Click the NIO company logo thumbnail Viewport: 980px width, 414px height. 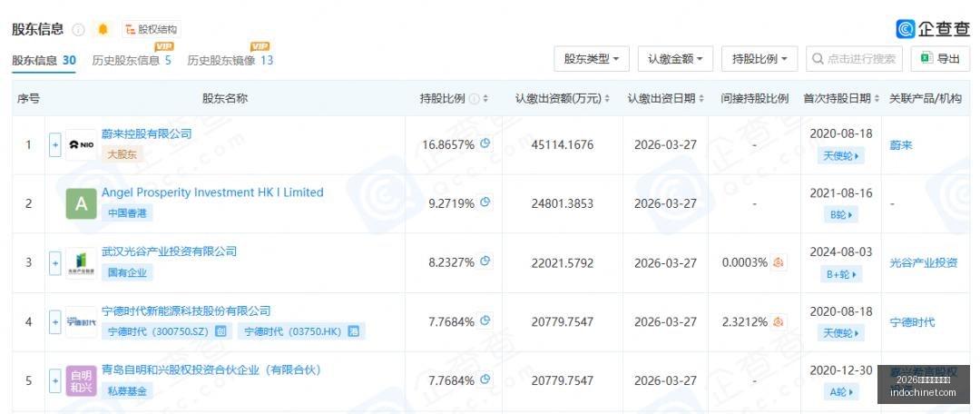(x=82, y=145)
